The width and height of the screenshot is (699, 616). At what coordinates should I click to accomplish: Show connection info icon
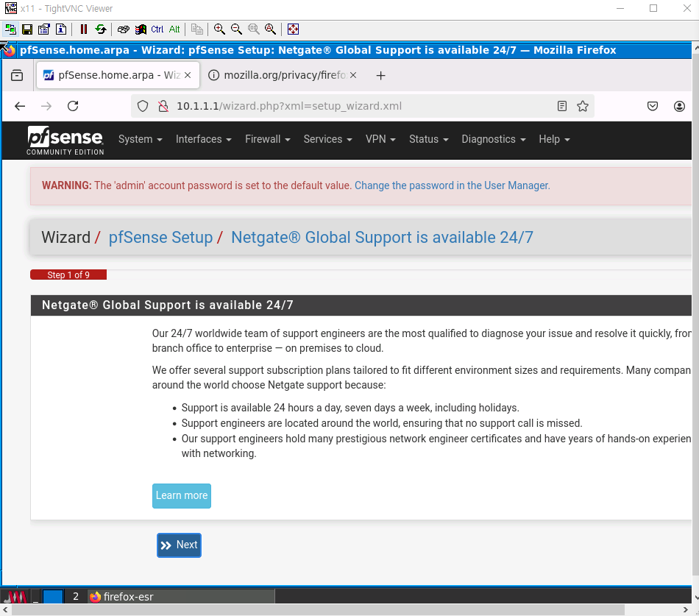point(61,29)
